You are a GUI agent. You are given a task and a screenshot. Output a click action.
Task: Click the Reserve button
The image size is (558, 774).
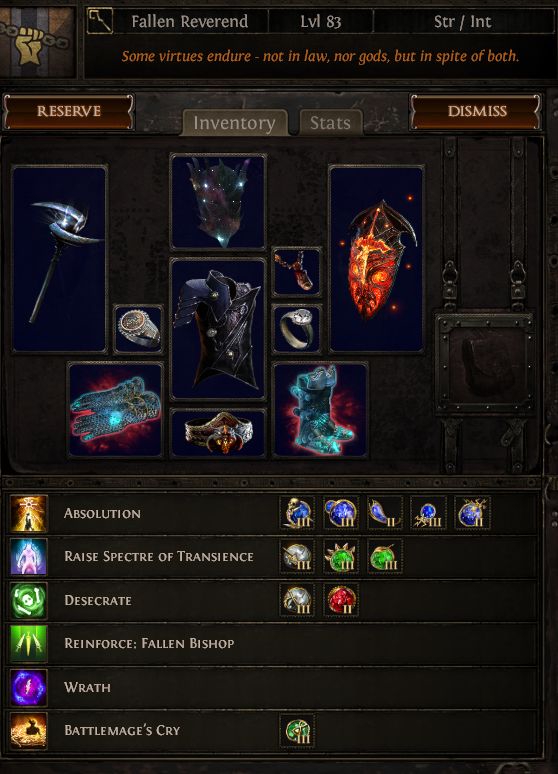click(69, 111)
